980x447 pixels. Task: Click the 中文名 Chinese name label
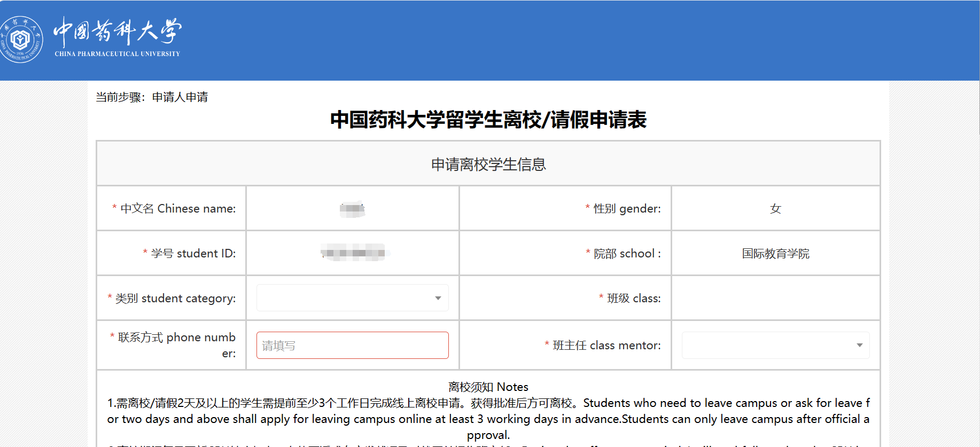pos(177,209)
